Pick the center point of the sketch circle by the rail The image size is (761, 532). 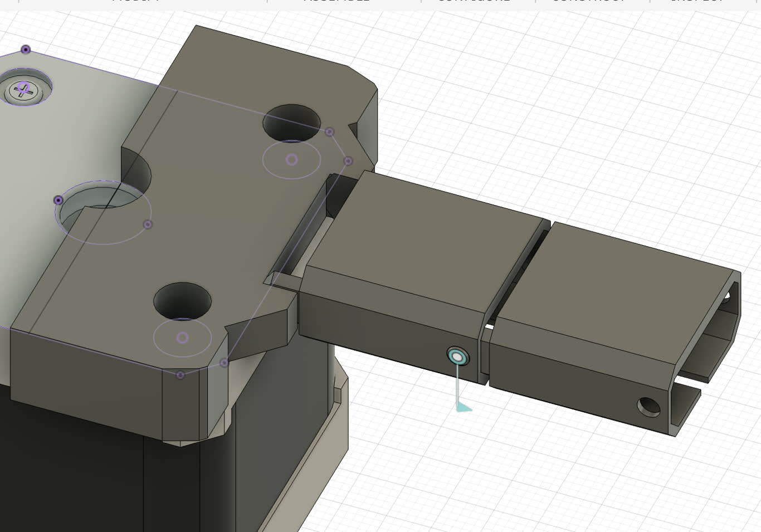(x=291, y=160)
